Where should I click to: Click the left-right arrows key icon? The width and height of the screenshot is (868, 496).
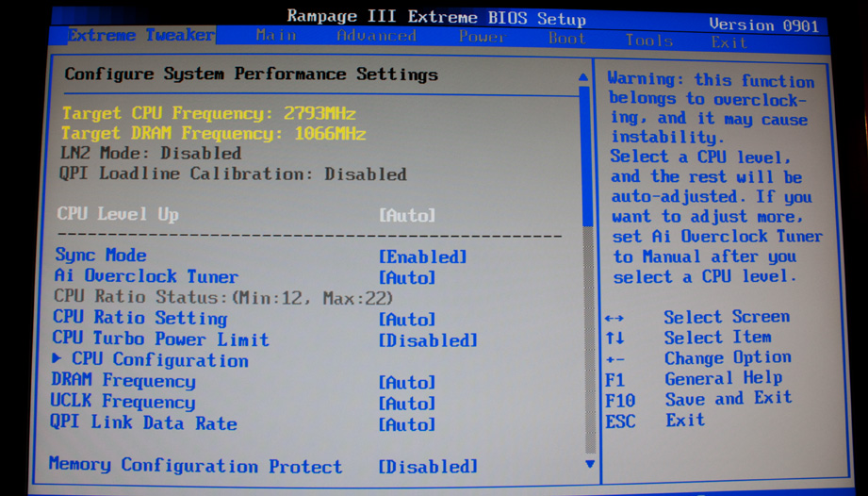(614, 319)
